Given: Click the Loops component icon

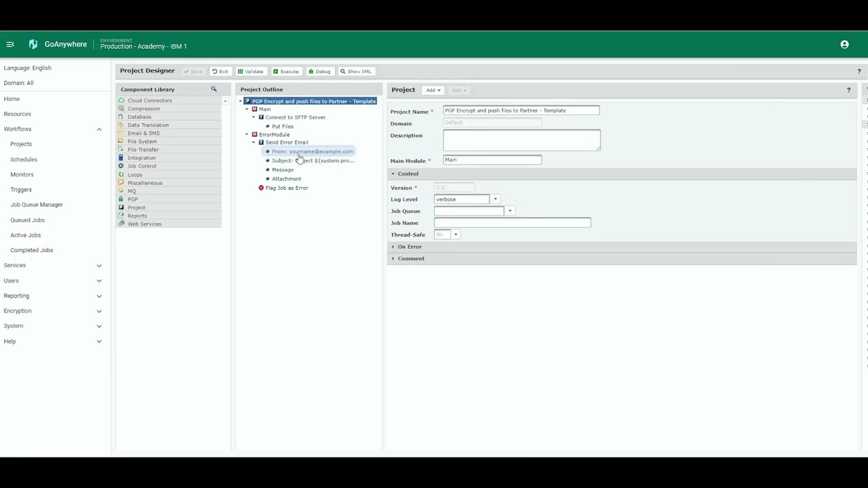Looking at the screenshot, I should pyautogui.click(x=121, y=174).
